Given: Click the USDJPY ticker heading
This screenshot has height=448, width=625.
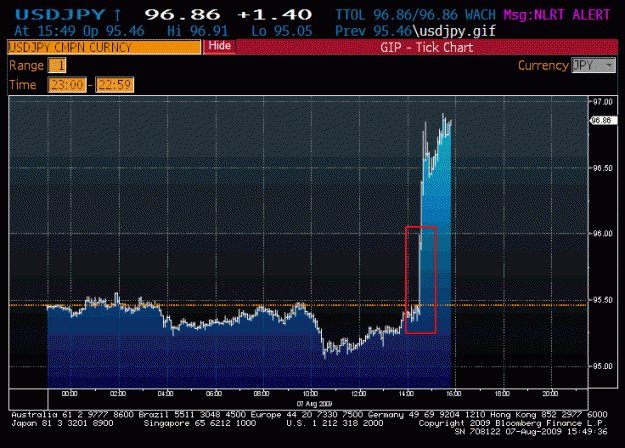Looking at the screenshot, I should click(61, 15).
